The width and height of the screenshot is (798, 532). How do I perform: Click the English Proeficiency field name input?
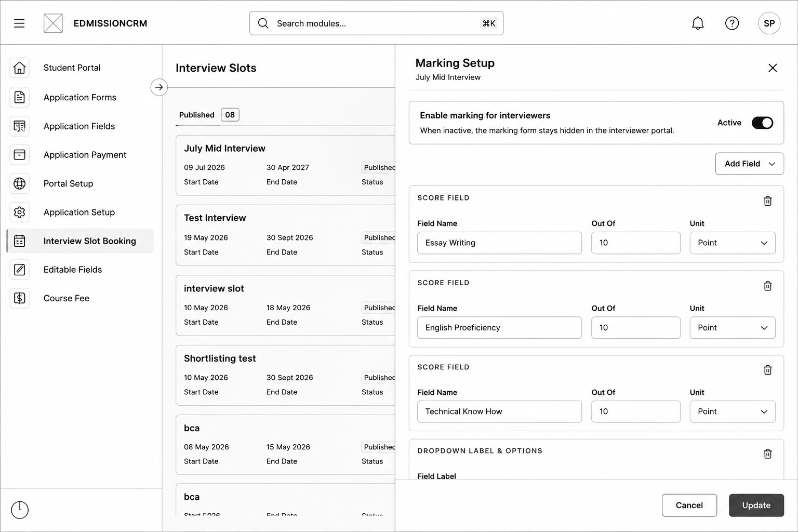pos(499,328)
